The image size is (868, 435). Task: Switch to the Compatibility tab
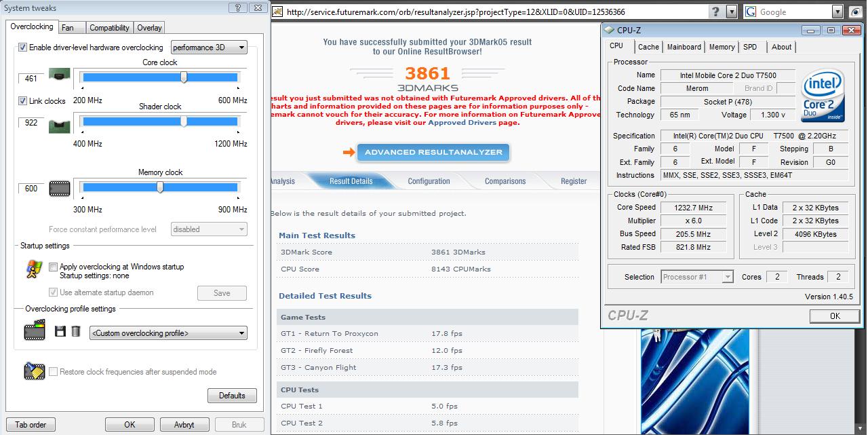pos(109,28)
